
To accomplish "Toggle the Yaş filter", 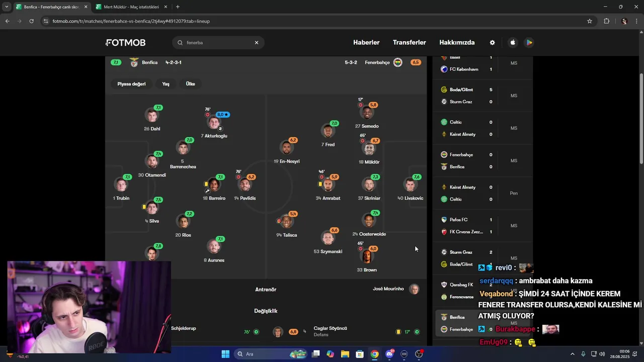I will [166, 84].
